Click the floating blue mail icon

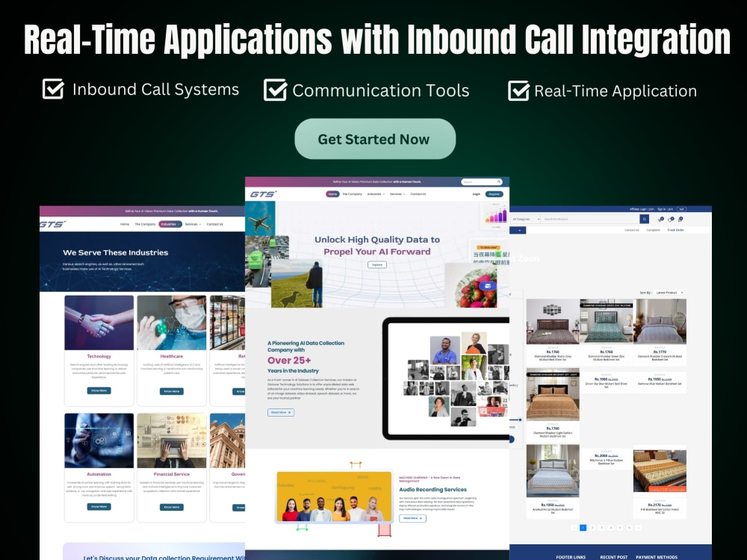coord(488,286)
